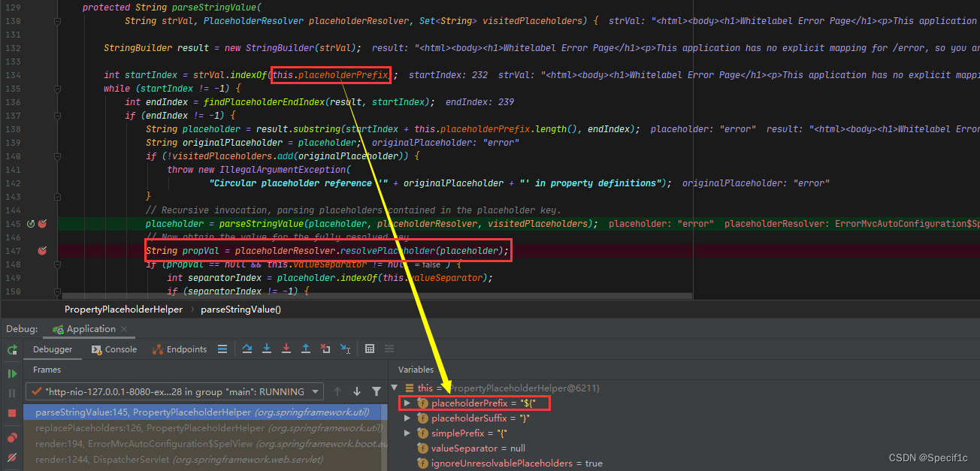
Task: Click the Step Into blue arrow icon
Action: point(267,349)
